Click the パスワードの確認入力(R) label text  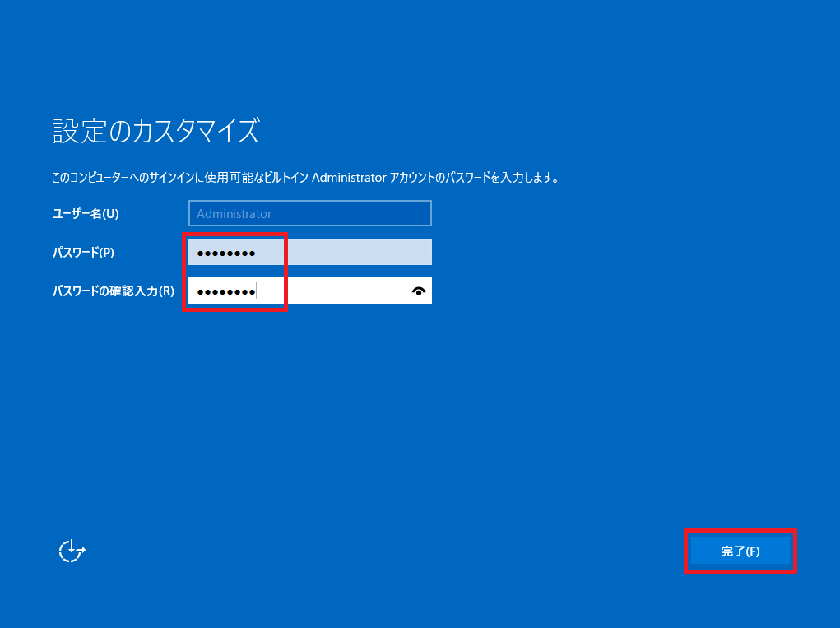[x=113, y=291]
